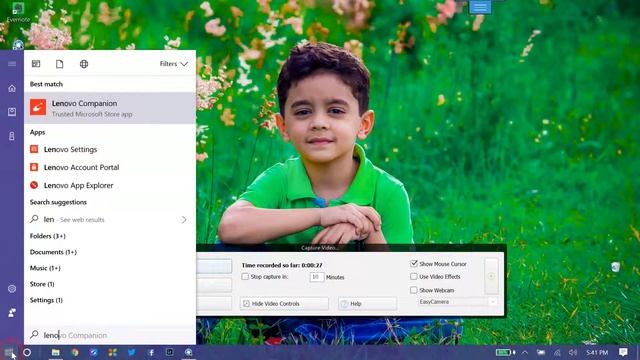Click the Hide Video Controls button
This screenshot has height=360, width=640.
click(284, 304)
